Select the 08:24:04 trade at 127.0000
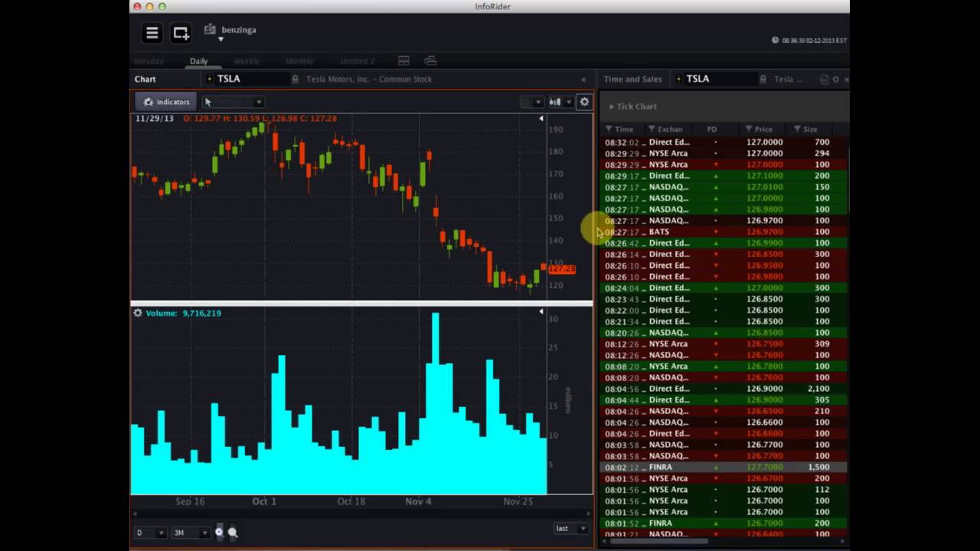 pos(724,288)
